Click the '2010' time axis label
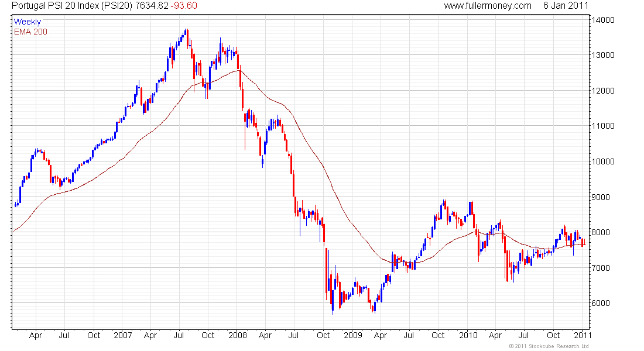 [468, 335]
